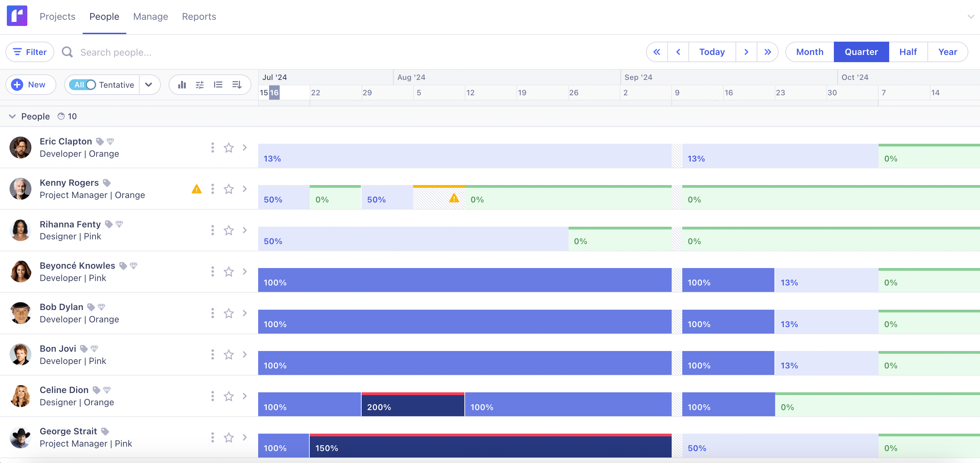The width and height of the screenshot is (980, 463).
Task: Open the Reports tab
Action: pos(199,17)
